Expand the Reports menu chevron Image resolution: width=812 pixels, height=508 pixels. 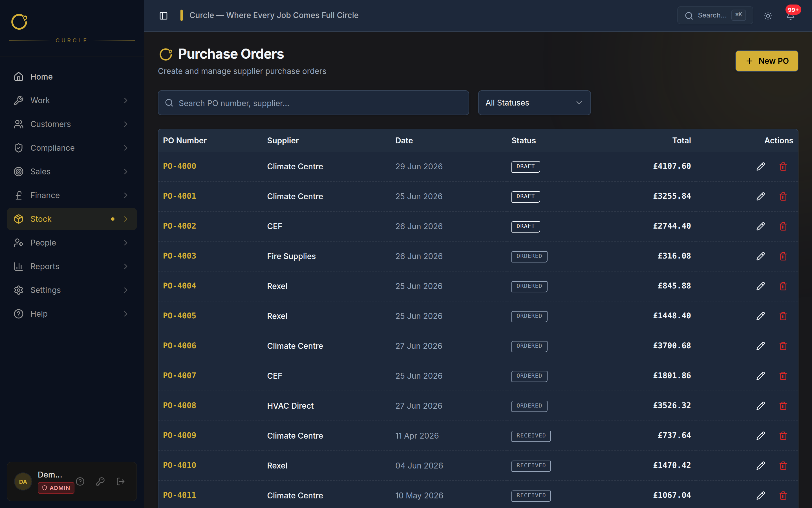pyautogui.click(x=125, y=266)
